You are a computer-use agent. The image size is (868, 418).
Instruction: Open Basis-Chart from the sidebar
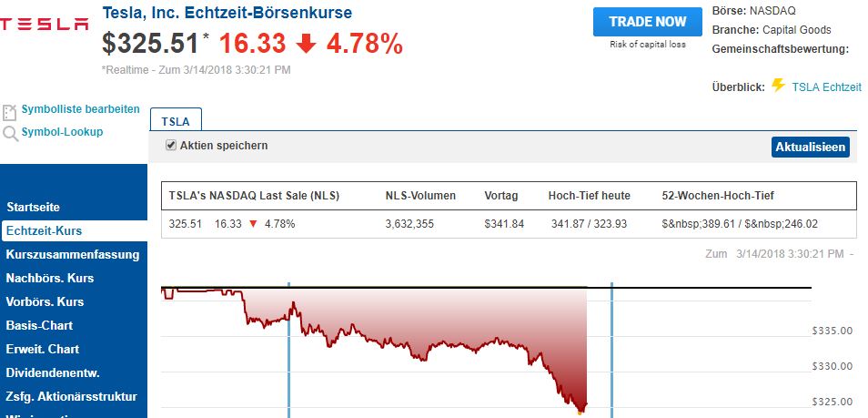coord(39,326)
